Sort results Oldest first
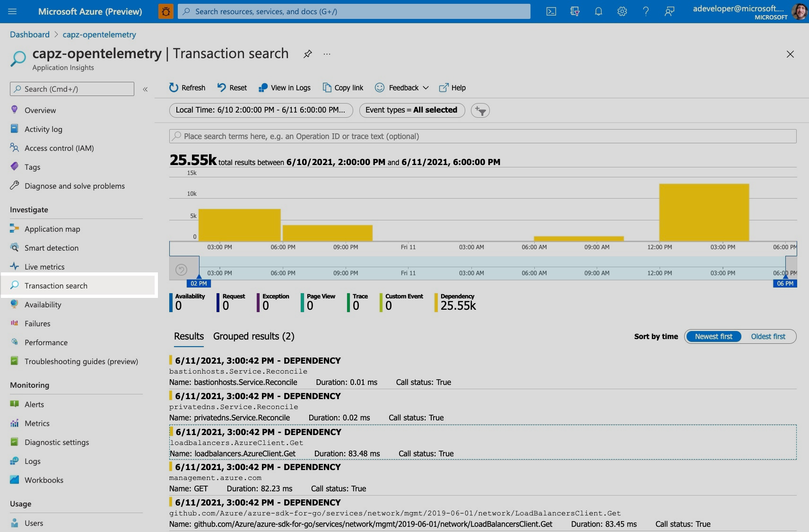Viewport: 809px width, 532px height. pos(768,337)
